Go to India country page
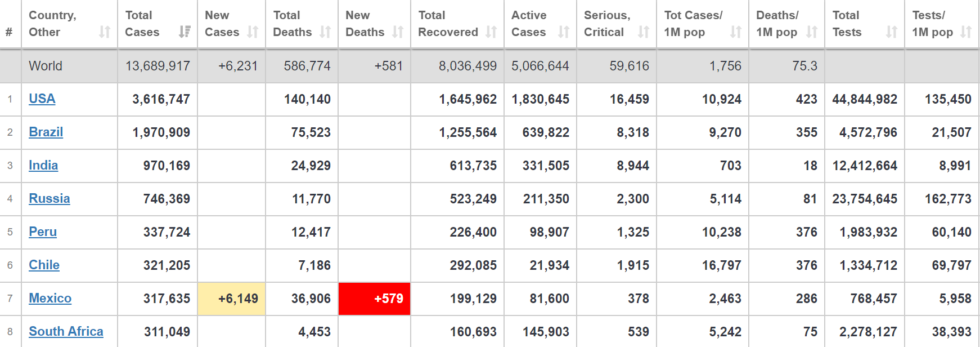 coord(43,166)
